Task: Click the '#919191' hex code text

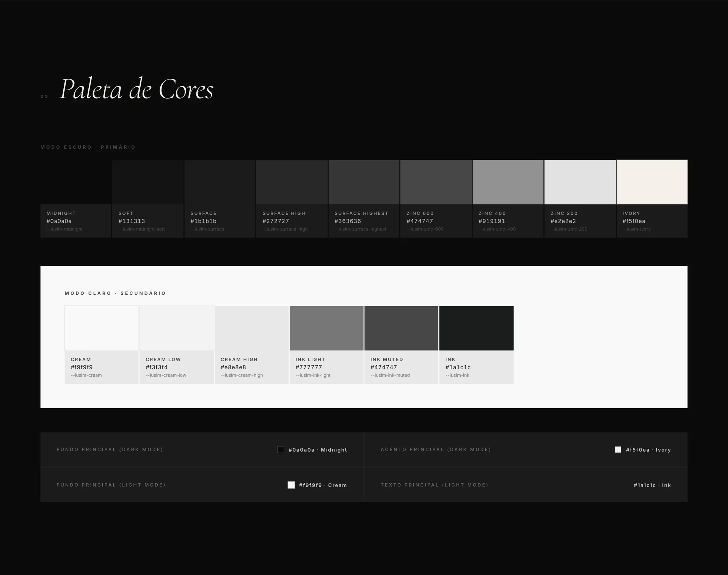Action: (492, 221)
